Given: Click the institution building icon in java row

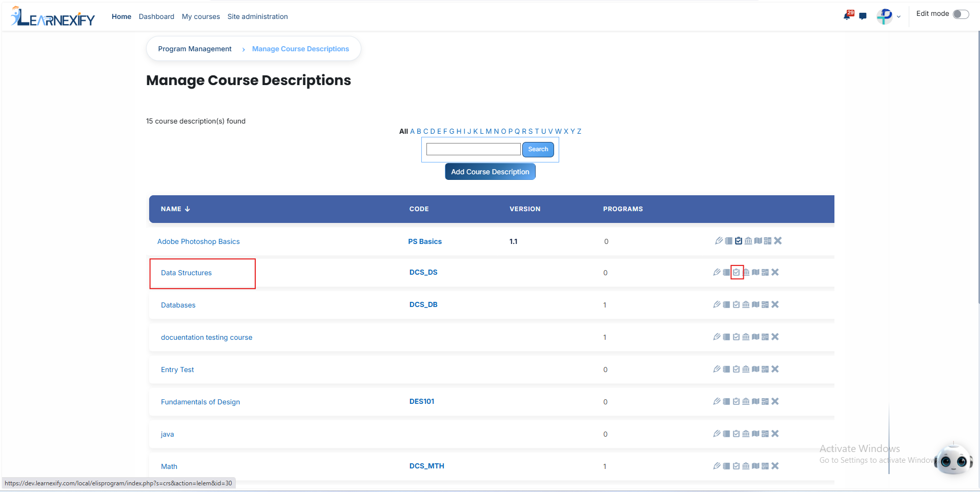Looking at the screenshot, I should point(746,434).
